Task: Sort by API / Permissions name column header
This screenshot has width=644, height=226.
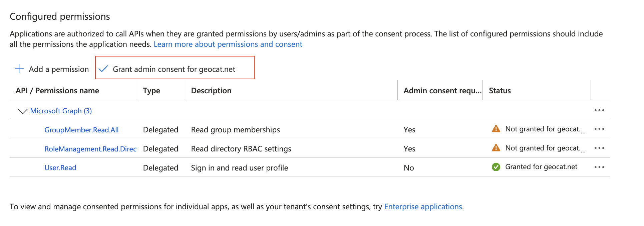Action: click(57, 91)
